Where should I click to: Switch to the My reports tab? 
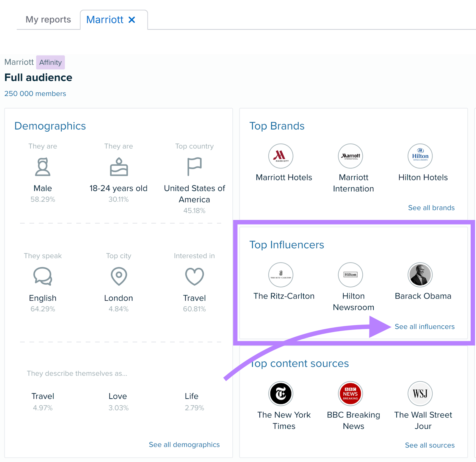(48, 20)
